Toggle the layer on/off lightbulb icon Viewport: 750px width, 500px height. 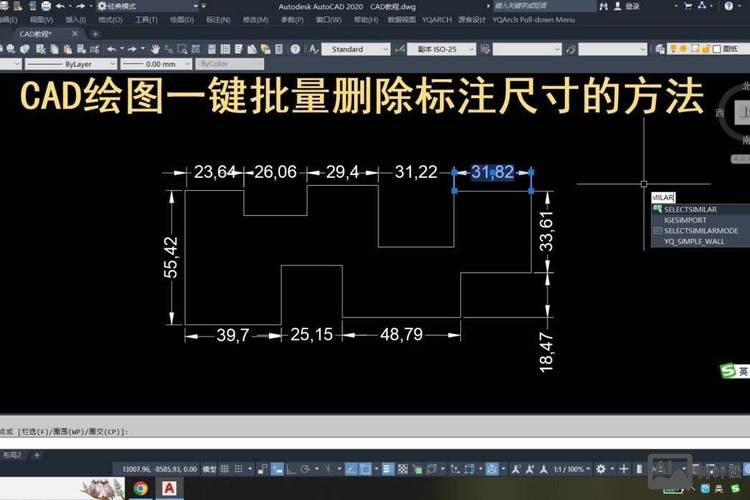(673, 48)
